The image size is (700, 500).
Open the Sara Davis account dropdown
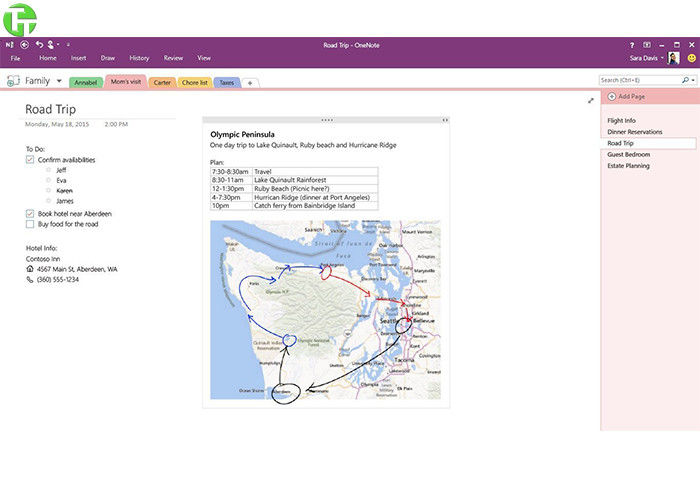[x=662, y=58]
